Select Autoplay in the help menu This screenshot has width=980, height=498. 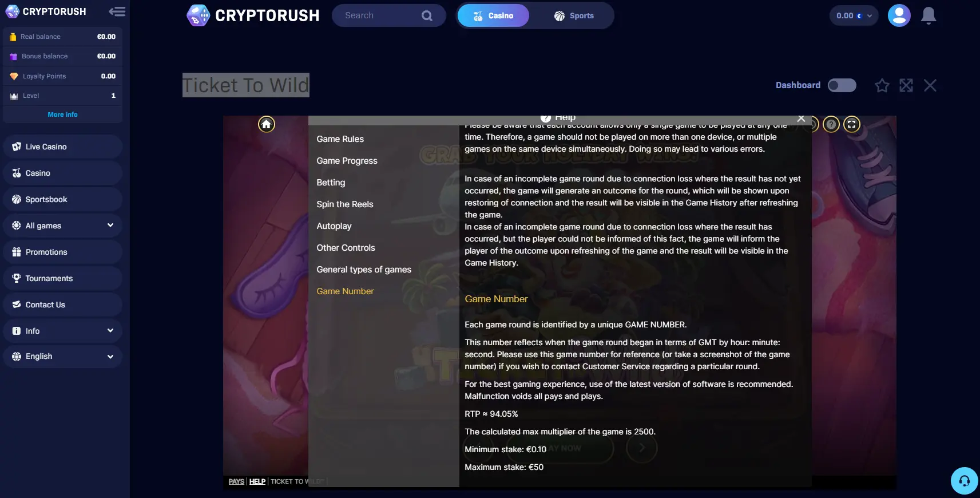pyautogui.click(x=334, y=226)
